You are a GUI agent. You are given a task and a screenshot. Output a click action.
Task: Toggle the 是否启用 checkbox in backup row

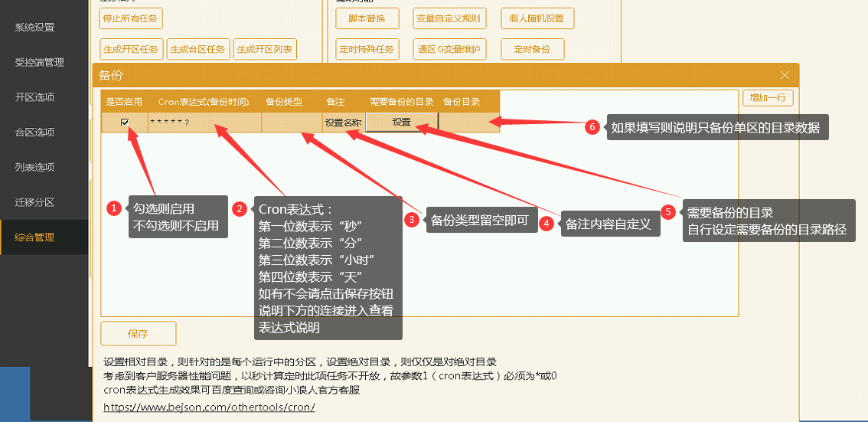[x=125, y=123]
